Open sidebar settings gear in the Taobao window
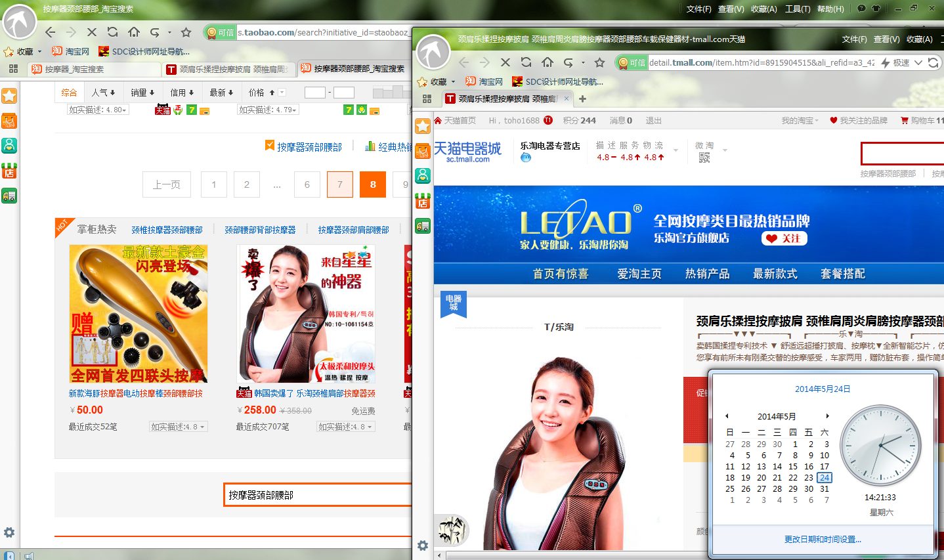944x560 pixels. 9,532
